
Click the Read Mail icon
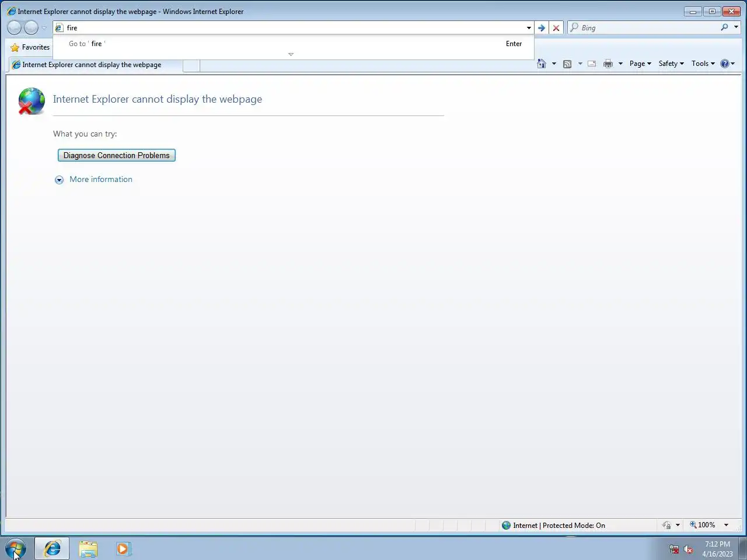pyautogui.click(x=592, y=64)
